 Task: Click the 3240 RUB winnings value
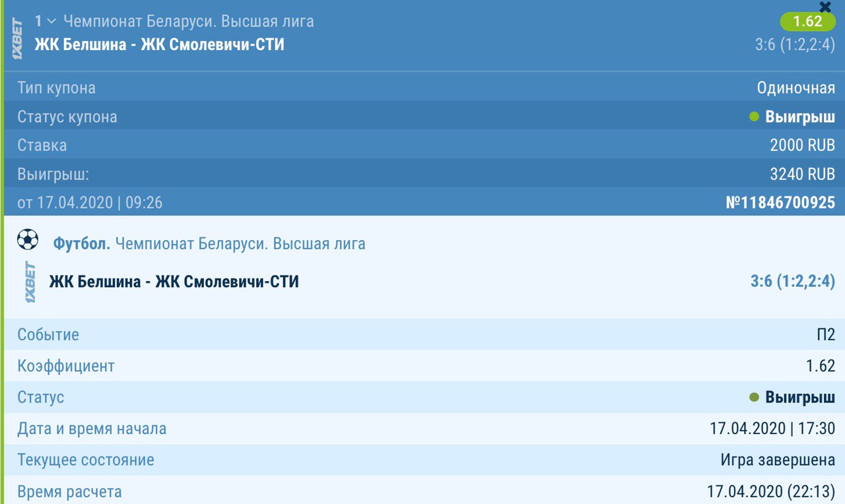click(803, 174)
